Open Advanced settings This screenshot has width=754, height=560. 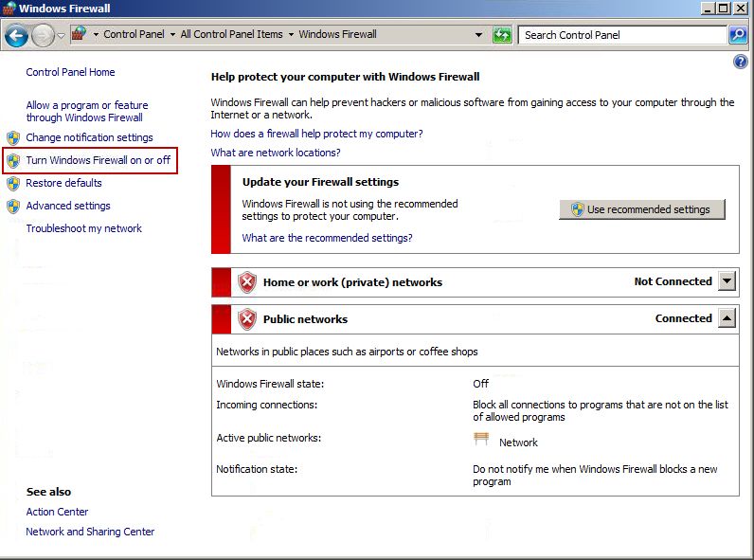[68, 206]
